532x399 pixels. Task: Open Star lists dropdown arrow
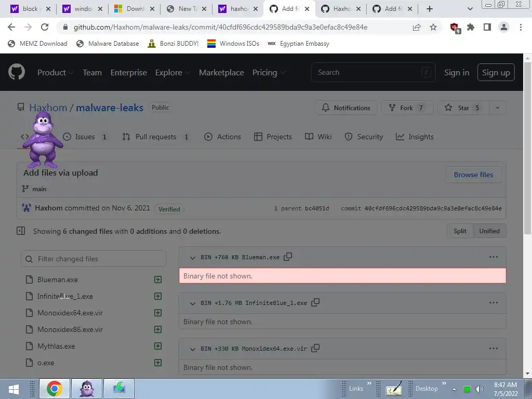tap(497, 108)
